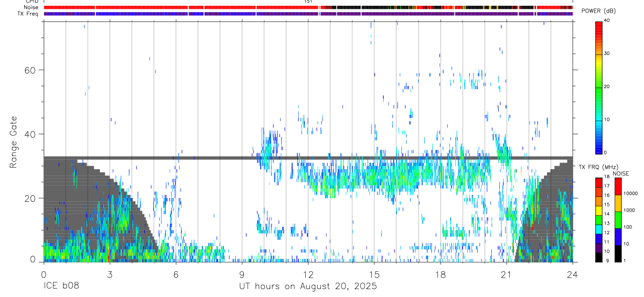Click the 100 label beside NOISE colorbar
The image size is (644, 297).
click(x=627, y=227)
